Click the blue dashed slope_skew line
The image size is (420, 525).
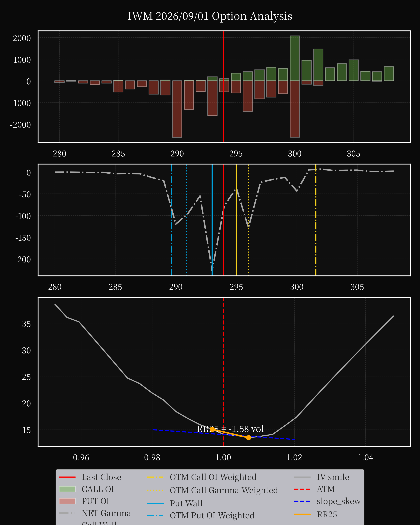click(x=224, y=435)
